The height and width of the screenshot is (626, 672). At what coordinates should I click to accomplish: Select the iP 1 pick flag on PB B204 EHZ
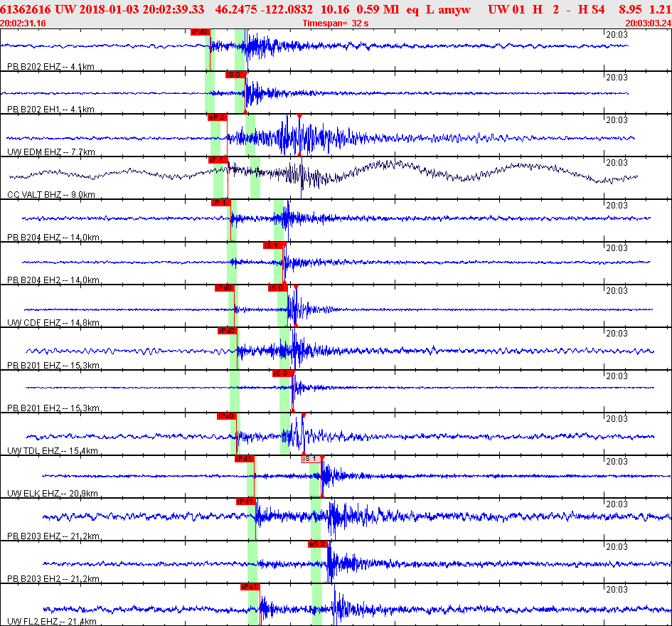220,203
